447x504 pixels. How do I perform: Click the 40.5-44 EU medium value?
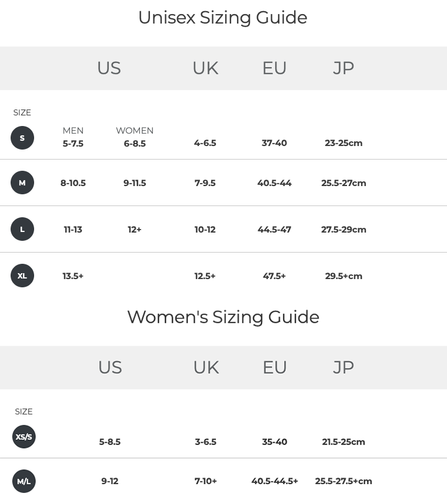click(274, 183)
